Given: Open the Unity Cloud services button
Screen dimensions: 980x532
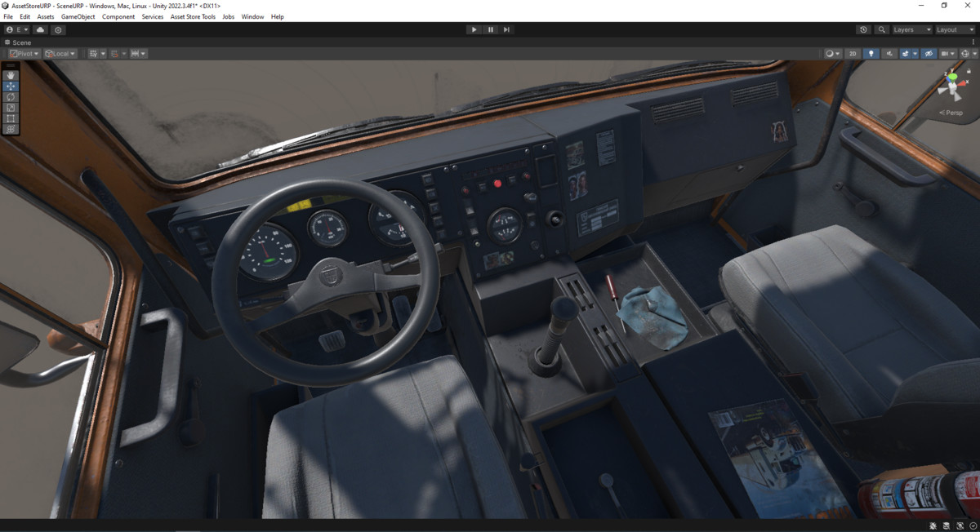Looking at the screenshot, I should point(40,29).
